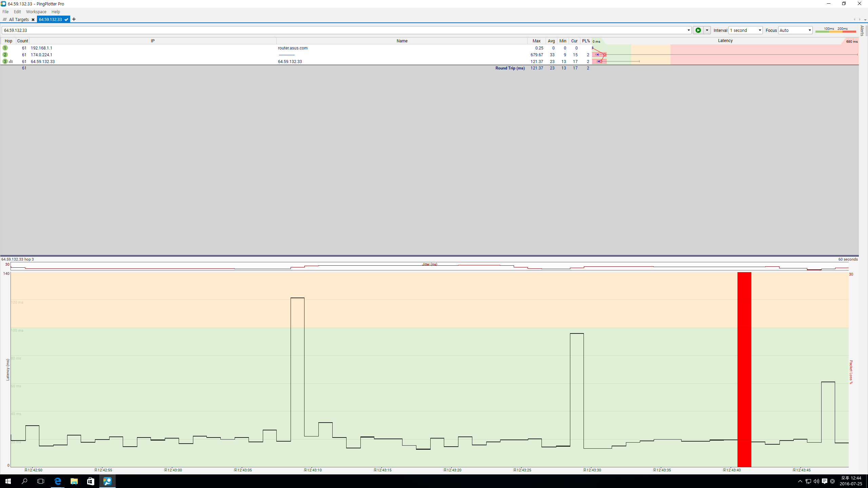Screen dimensions: 868x488
Task: Click the Hop column header
Action: (8, 41)
